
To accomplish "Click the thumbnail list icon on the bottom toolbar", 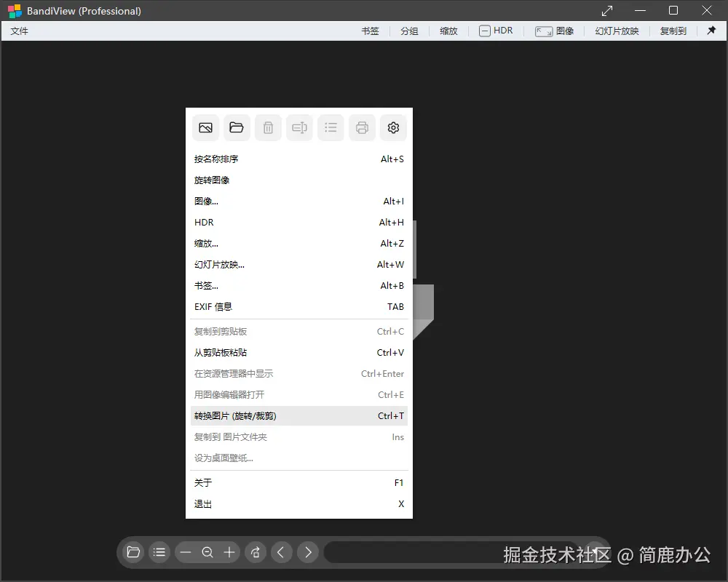I will point(159,552).
